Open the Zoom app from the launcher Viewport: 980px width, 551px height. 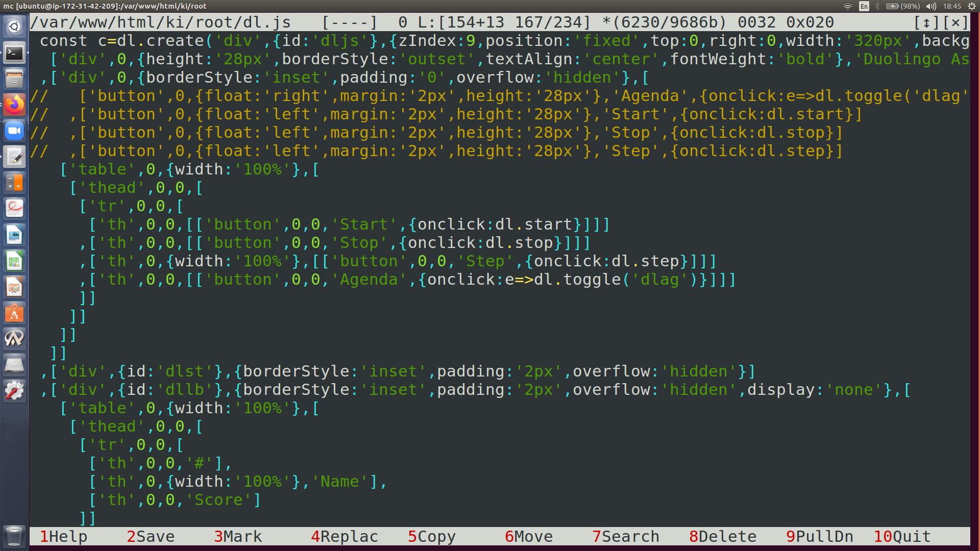pos(14,131)
